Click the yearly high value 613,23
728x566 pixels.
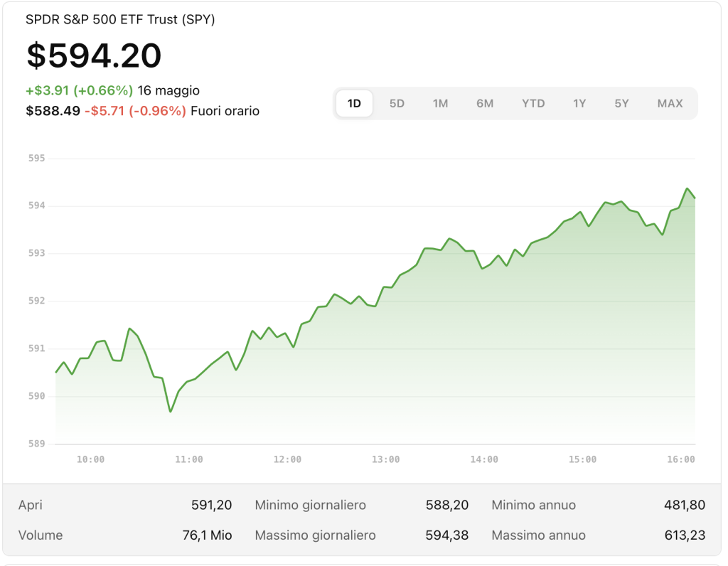pyautogui.click(x=685, y=535)
